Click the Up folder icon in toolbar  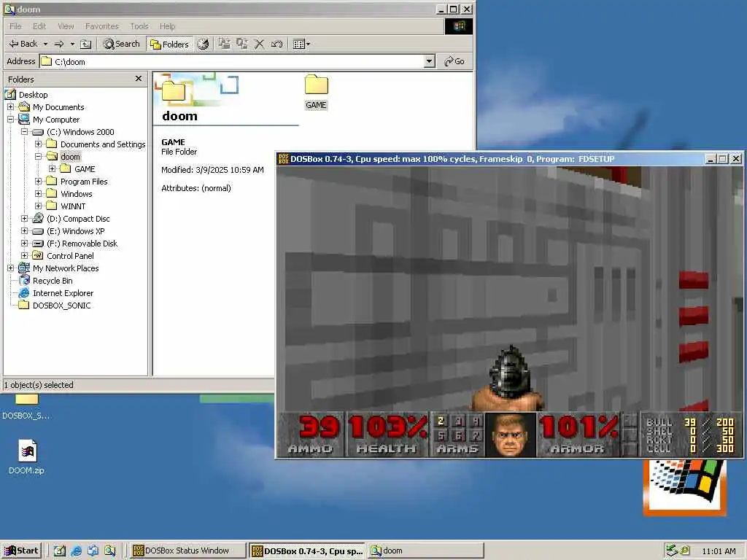(x=86, y=44)
